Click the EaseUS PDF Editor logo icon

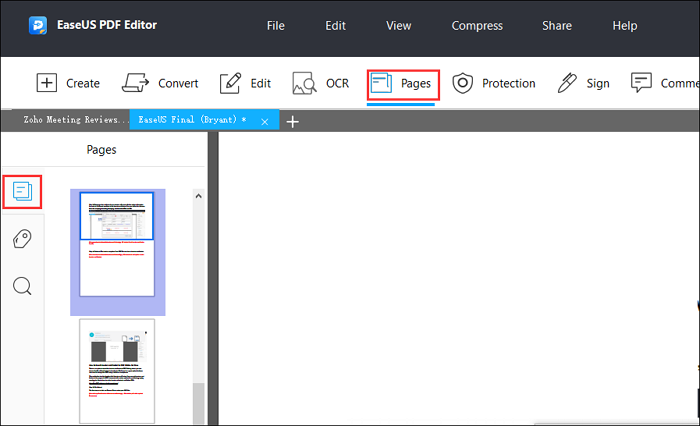[38, 25]
